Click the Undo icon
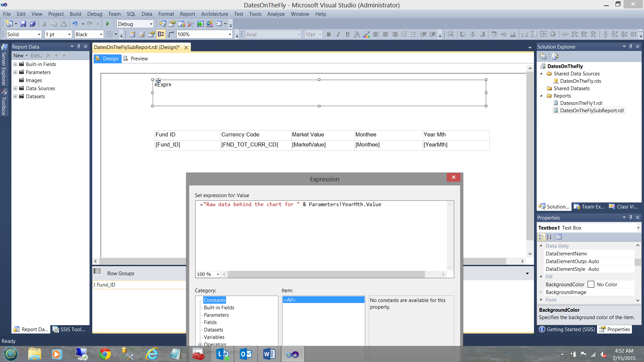Image resolution: width=644 pixels, height=362 pixels. 75,24
